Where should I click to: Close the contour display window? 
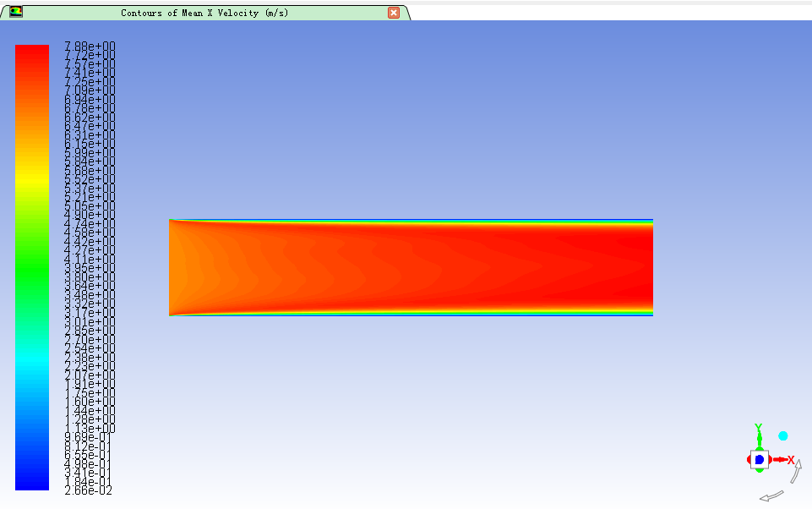[392, 12]
